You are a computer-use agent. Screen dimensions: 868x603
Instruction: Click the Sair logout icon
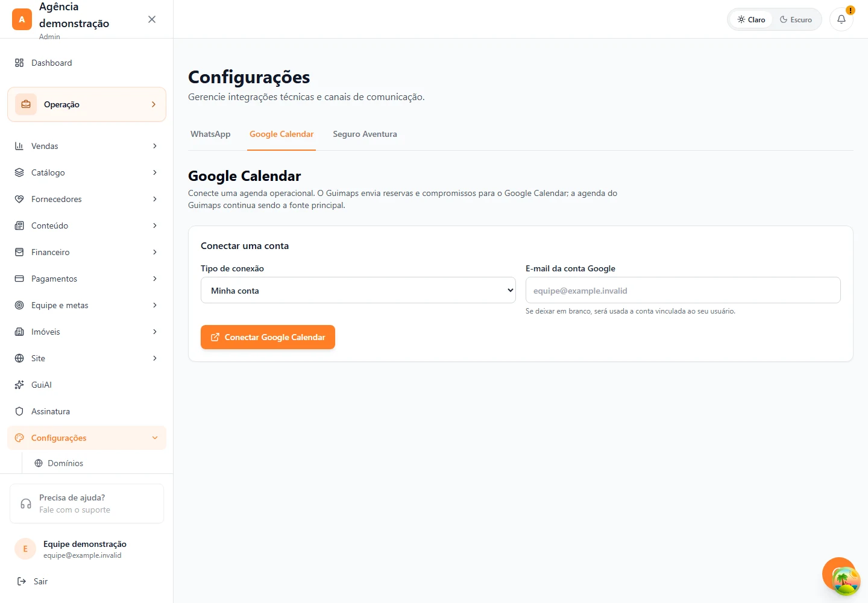pos(22,581)
